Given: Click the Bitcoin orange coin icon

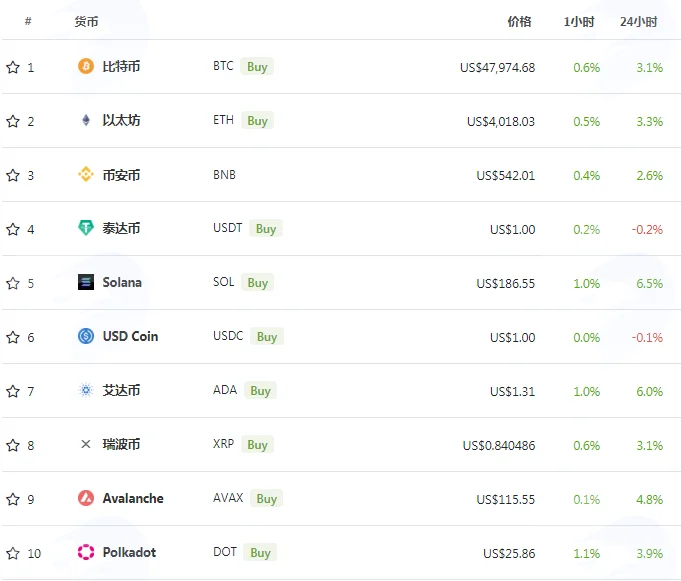Looking at the screenshot, I should 86,66.
